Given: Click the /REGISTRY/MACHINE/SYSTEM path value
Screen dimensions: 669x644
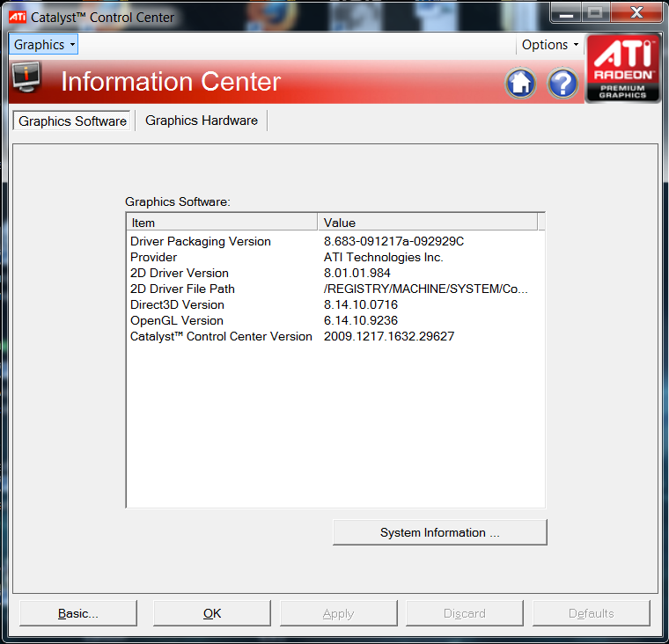Looking at the screenshot, I should click(x=426, y=289).
